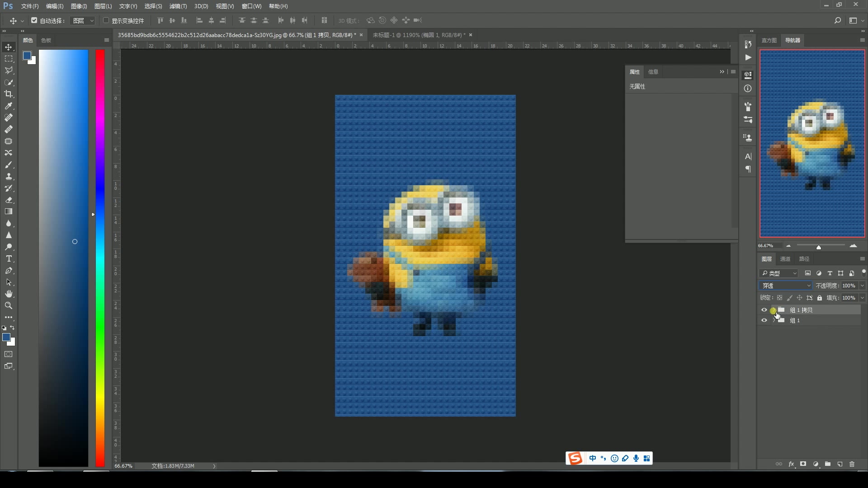Image resolution: width=868 pixels, height=488 pixels.
Task: Select the Pen tool
Action: (x=9, y=270)
